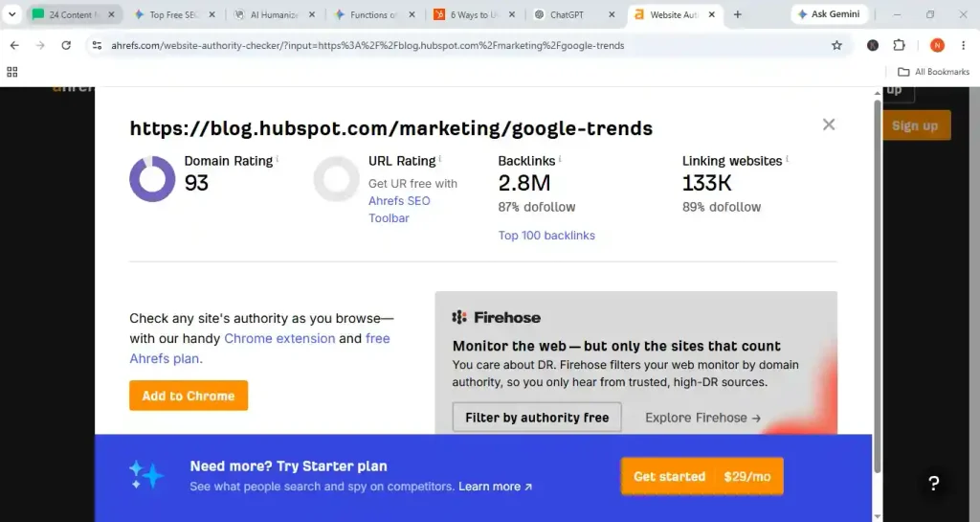980x522 pixels.
Task: Close the ChatGPT tab
Action: 612,14
